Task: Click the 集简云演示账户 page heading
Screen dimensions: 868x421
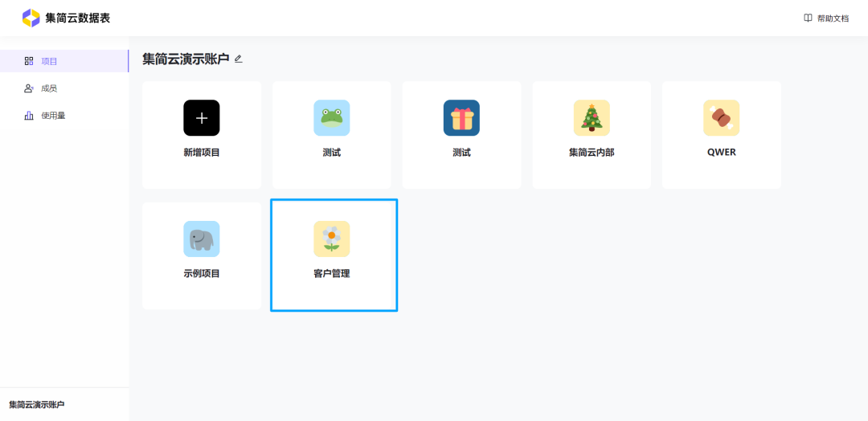Action: [186, 59]
